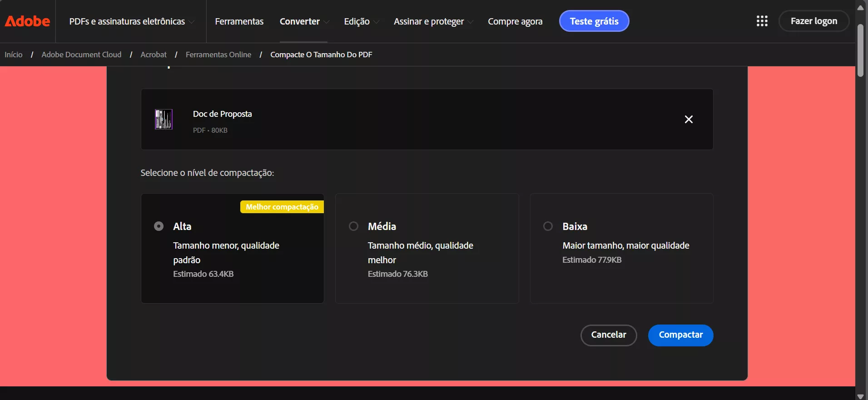Select the Alta compression radio button
Screen dimensions: 868x400
(159, 226)
